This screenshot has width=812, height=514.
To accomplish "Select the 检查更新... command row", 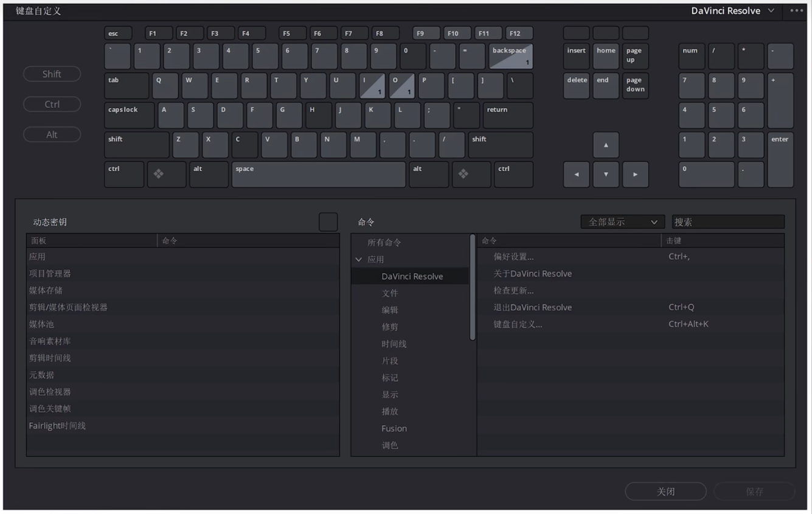I will tap(631, 291).
